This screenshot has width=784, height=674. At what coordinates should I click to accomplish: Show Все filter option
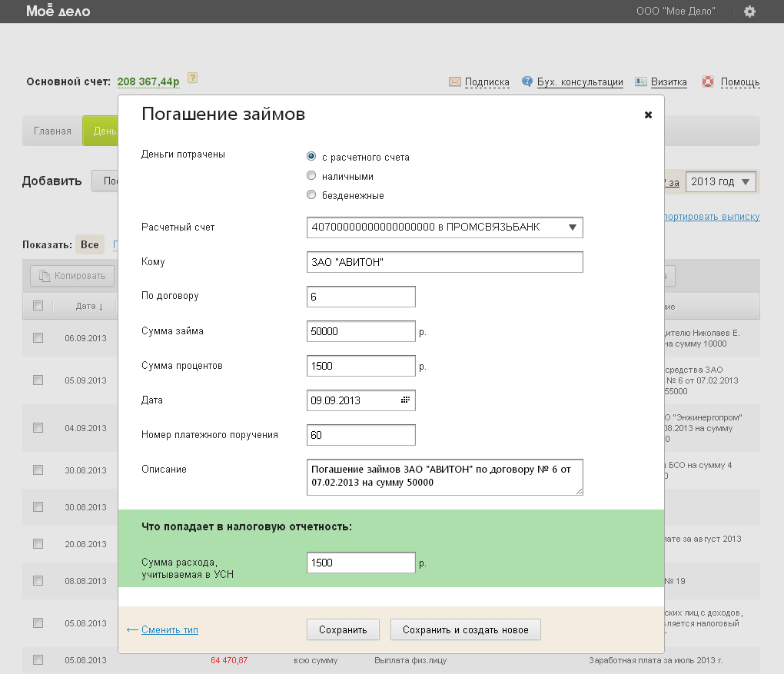coord(89,244)
